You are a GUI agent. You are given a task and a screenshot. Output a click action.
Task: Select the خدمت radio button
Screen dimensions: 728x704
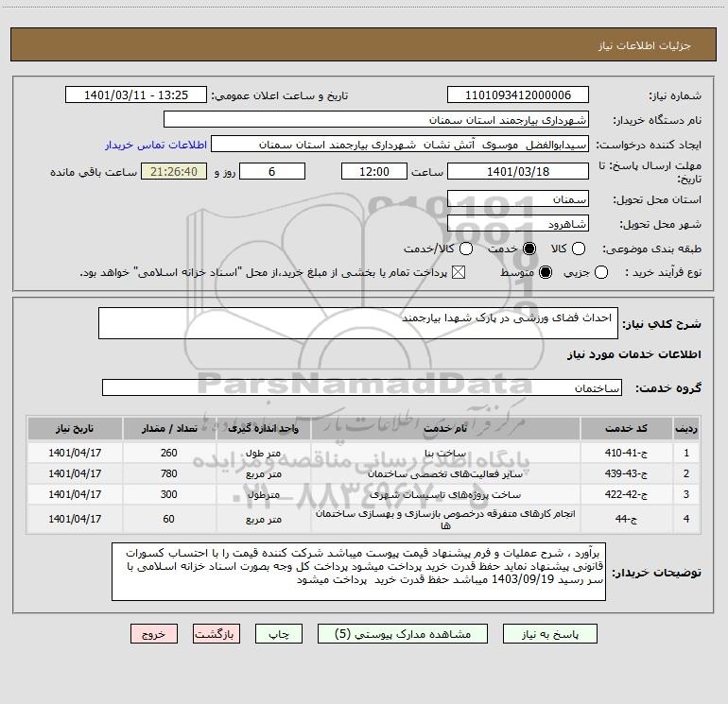(529, 249)
